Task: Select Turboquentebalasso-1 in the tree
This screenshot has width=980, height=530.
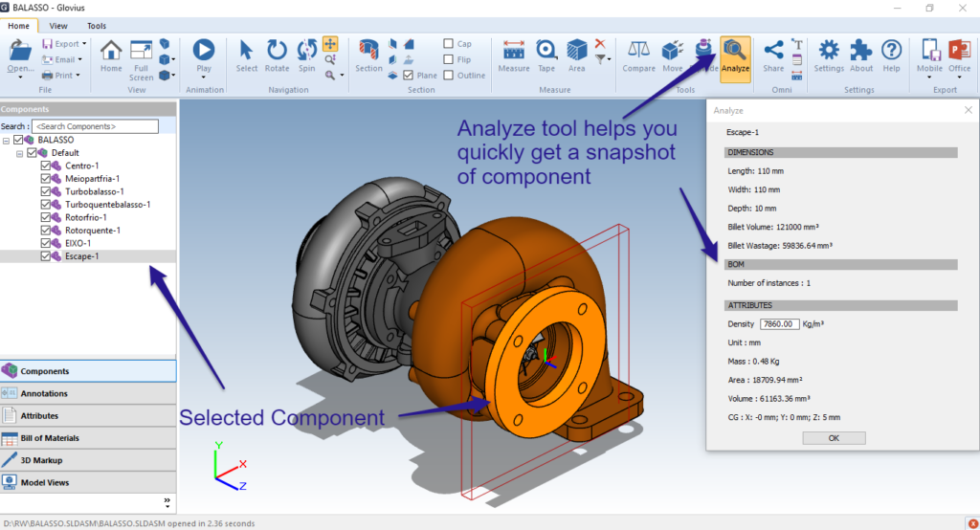Action: click(x=107, y=205)
